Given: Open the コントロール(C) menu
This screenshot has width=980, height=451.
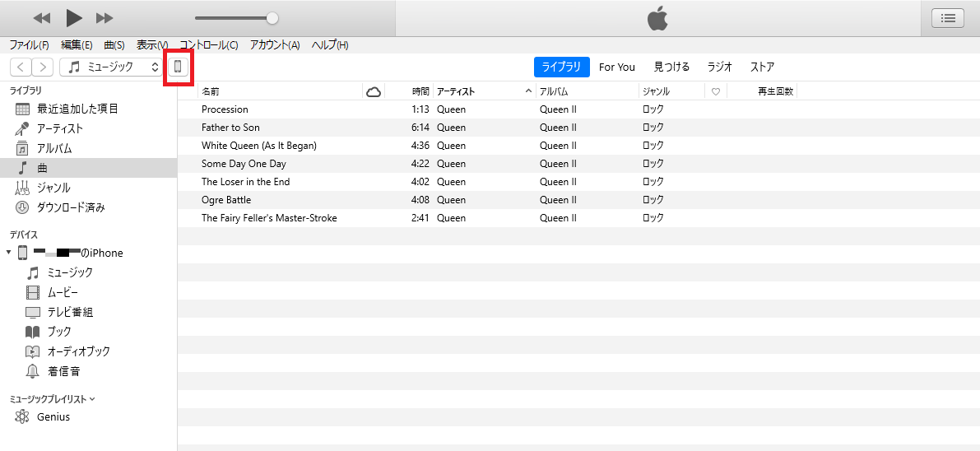Looking at the screenshot, I should (x=209, y=45).
